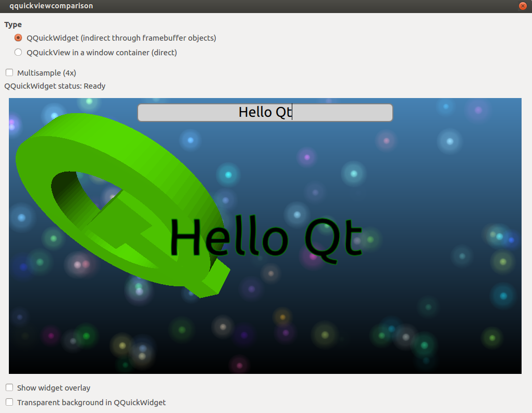The image size is (532, 413).
Task: Toggle the Show widget overlay checkbox
Action: tap(9, 387)
